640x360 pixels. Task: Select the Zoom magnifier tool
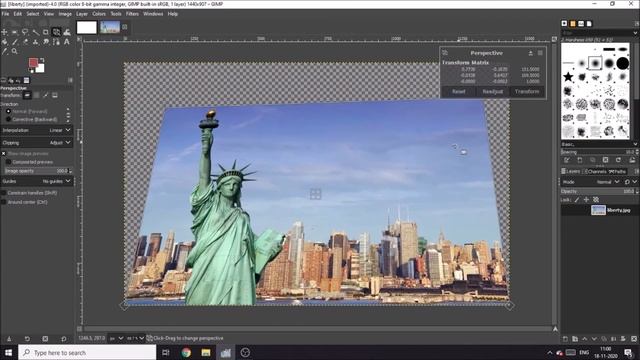click(15, 51)
